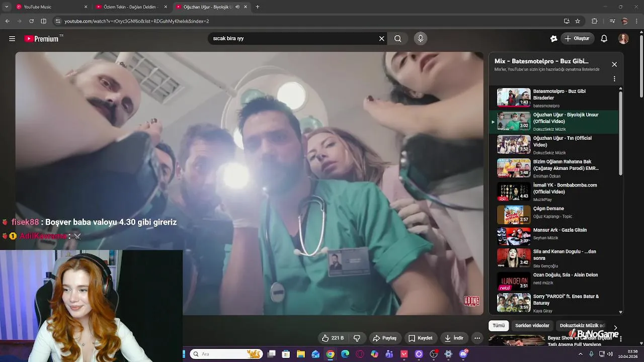Show more filter chips arrow

tap(615, 328)
